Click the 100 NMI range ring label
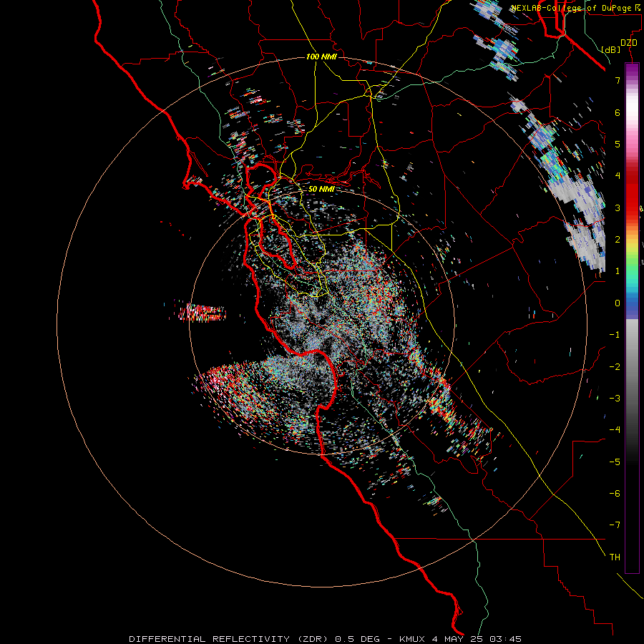 coord(321,57)
